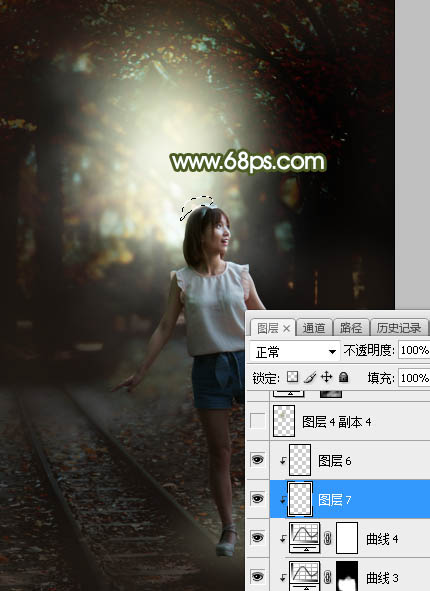Screen dimensions: 430x591
Task: Open the blend mode dropdown 正常
Action: (294, 352)
